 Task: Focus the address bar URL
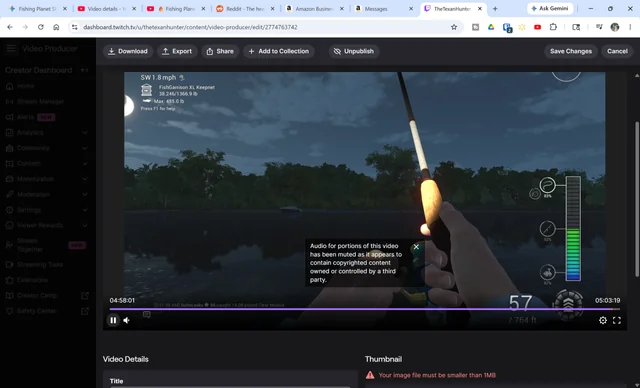point(190,27)
